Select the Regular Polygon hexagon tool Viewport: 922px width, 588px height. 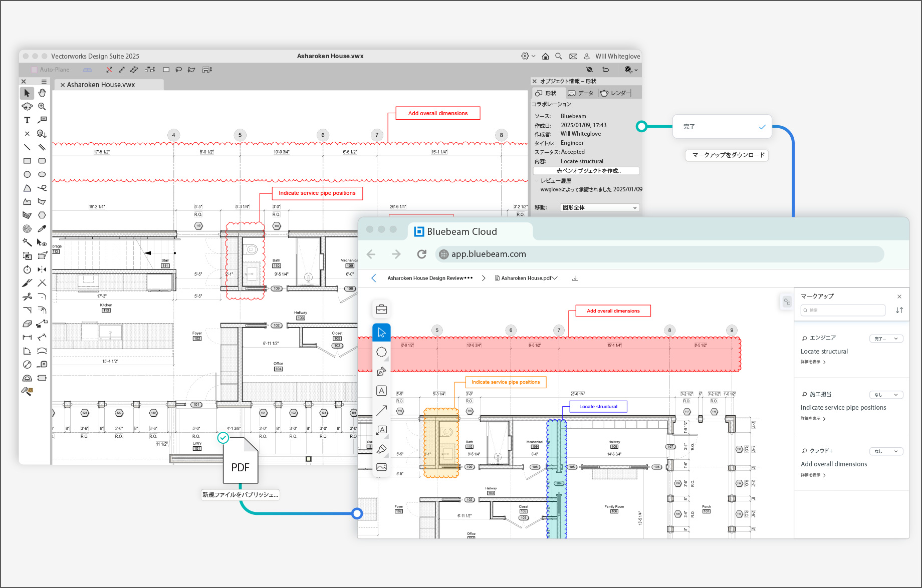[42, 215]
